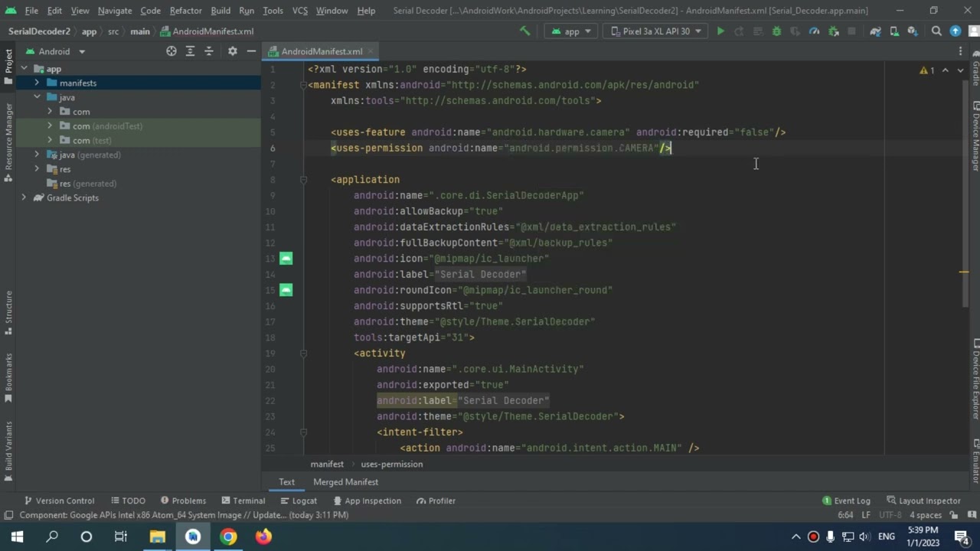Toggle the Device File Explorer side panel
Screen dimensions: 980x551
(x=975, y=379)
